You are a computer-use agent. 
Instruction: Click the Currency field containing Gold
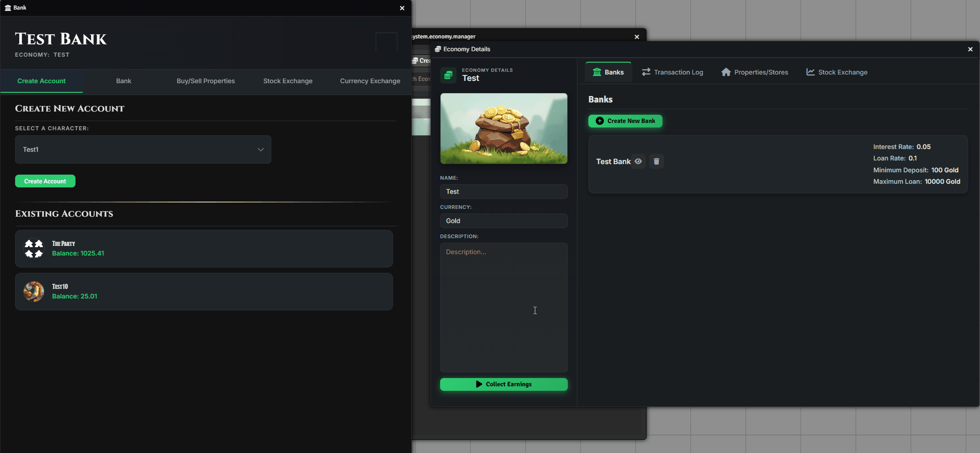tap(504, 221)
